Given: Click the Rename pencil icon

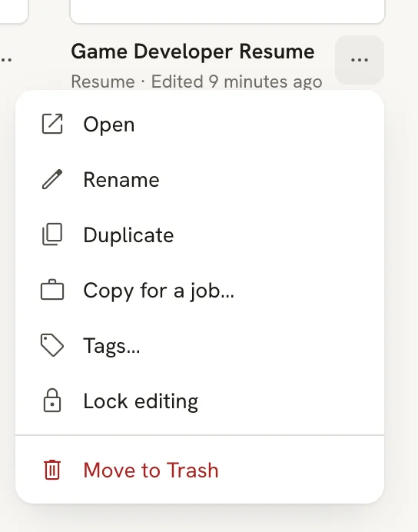Looking at the screenshot, I should tap(52, 179).
